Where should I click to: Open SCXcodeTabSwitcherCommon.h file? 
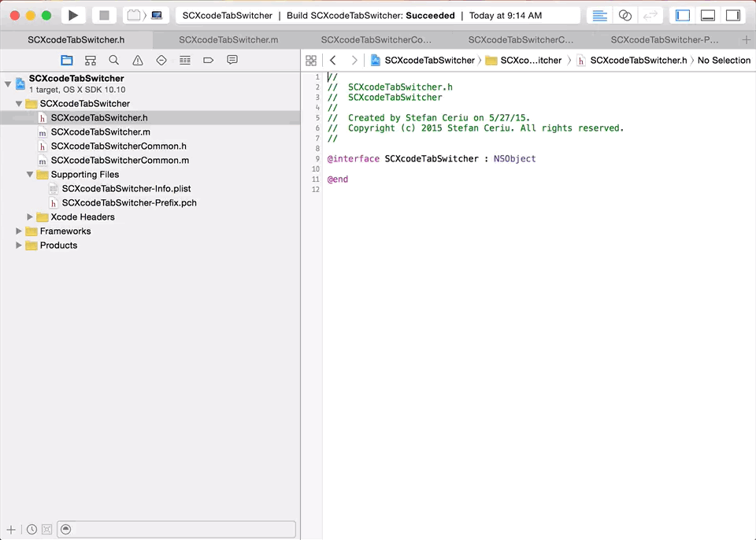click(150, 146)
